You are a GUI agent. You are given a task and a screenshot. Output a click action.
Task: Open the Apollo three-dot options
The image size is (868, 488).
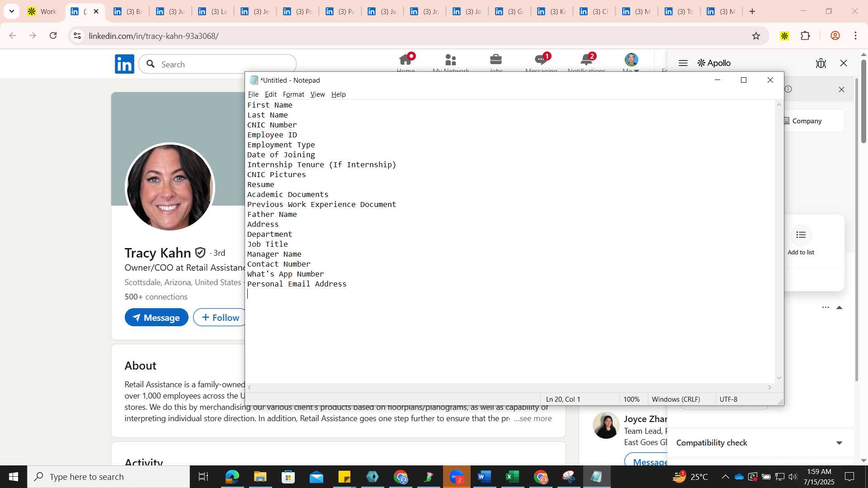point(826,307)
